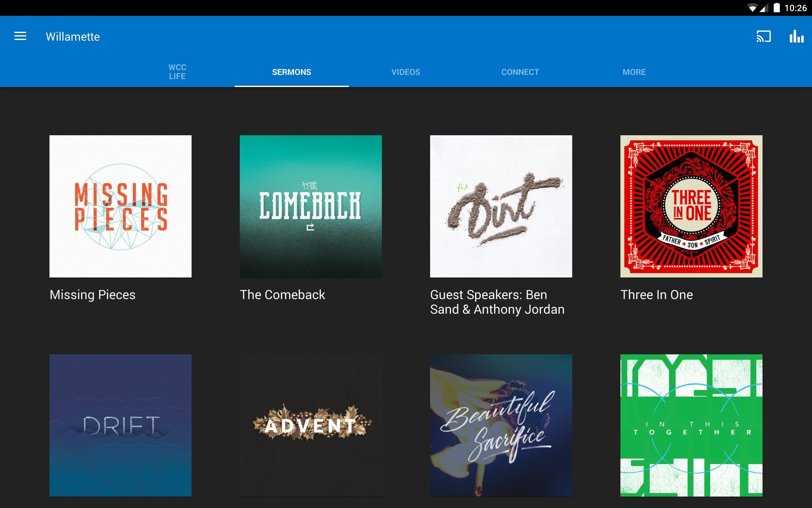This screenshot has width=812, height=508.
Task: Select the SERMONS tab
Action: [291, 72]
